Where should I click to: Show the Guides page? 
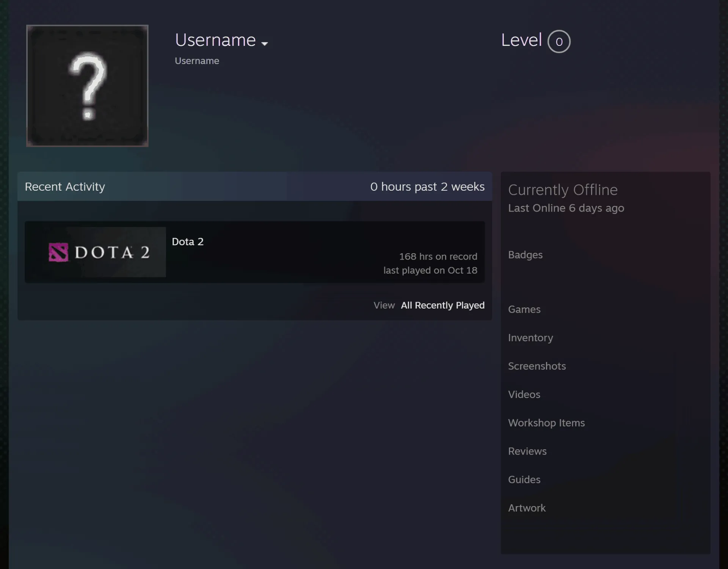click(524, 480)
